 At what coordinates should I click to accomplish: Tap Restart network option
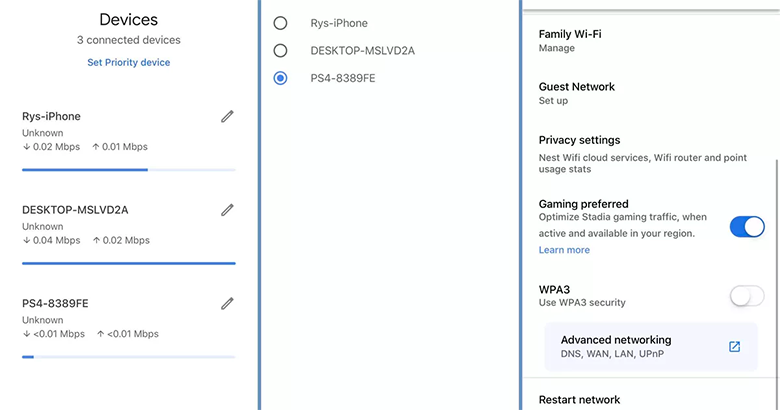[x=579, y=400]
